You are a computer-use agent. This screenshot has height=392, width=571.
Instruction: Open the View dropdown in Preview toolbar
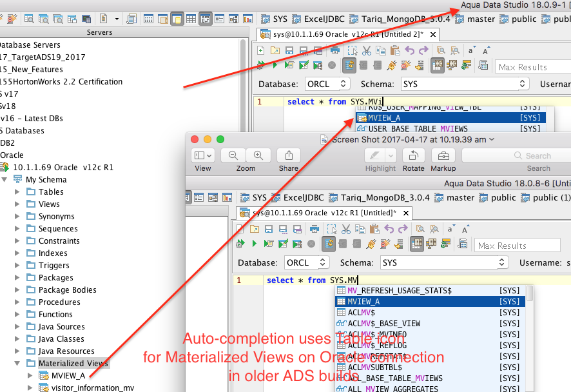[203, 155]
